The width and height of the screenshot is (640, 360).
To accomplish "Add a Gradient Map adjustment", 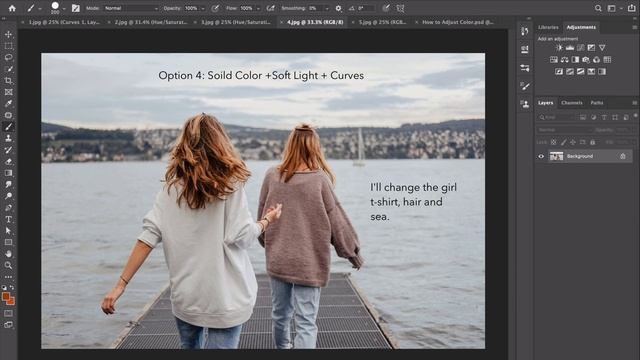I will pyautogui.click(x=602, y=71).
